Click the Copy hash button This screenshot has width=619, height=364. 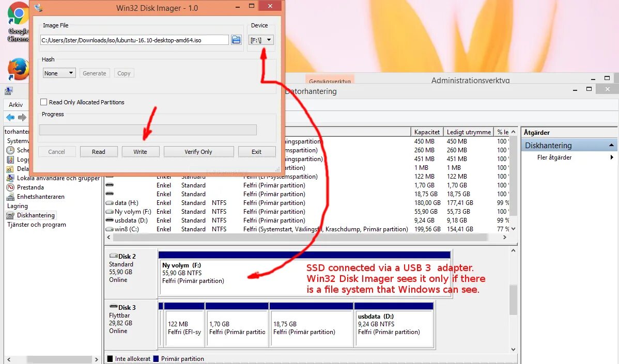[124, 73]
